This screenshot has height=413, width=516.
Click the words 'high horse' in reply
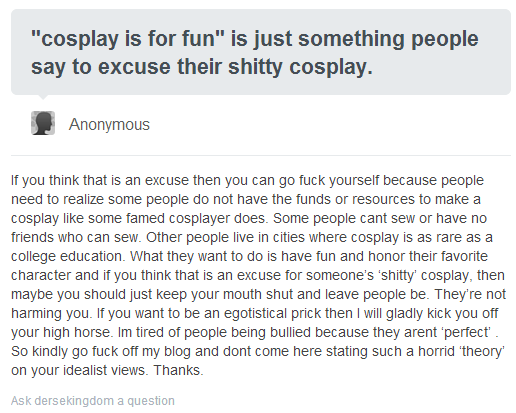(x=76, y=332)
